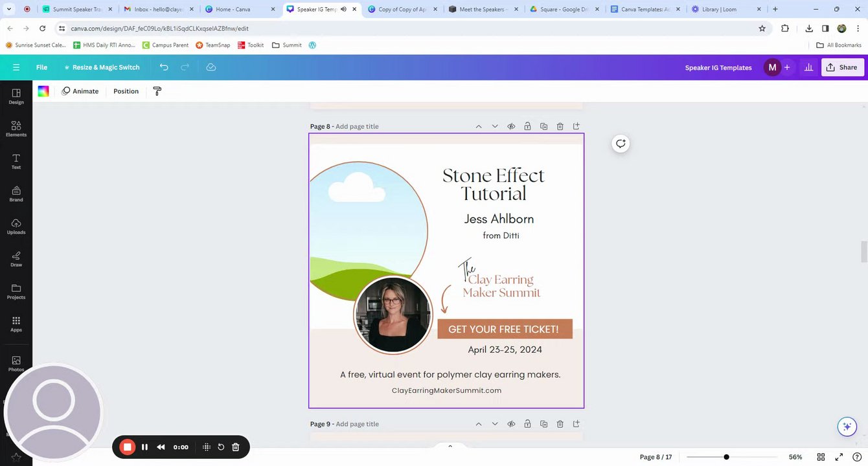Click the copy style paint roller icon
The image size is (868, 466).
coord(157,91)
